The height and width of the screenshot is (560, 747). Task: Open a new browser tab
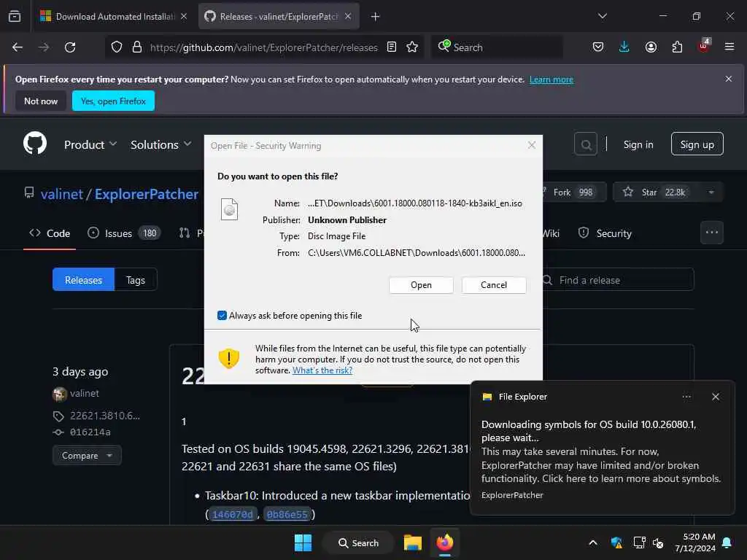(x=376, y=17)
